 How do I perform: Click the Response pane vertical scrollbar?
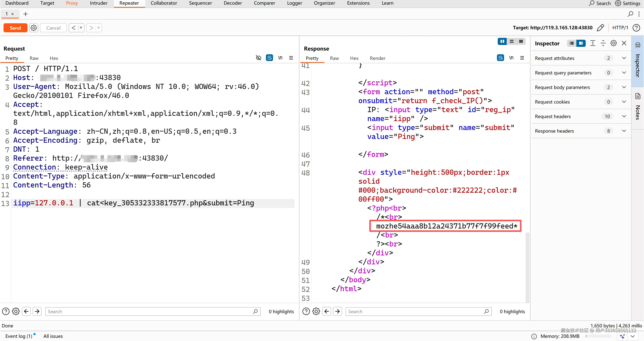[x=527, y=267]
